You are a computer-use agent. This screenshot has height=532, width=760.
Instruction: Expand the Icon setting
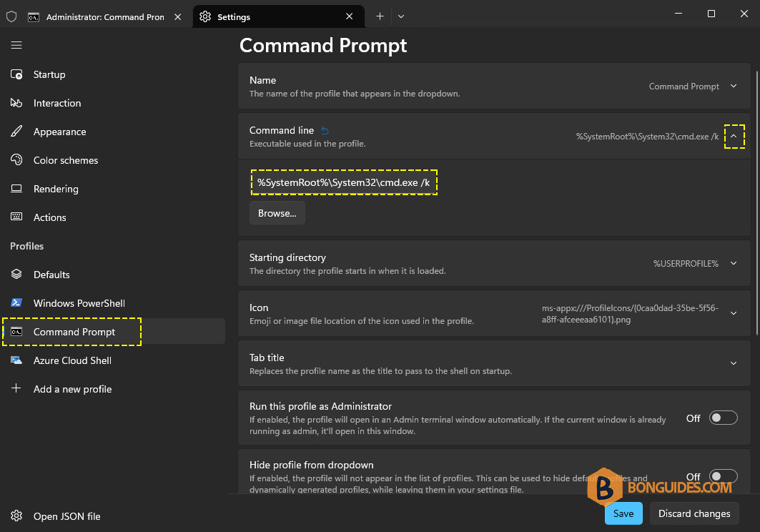click(734, 313)
